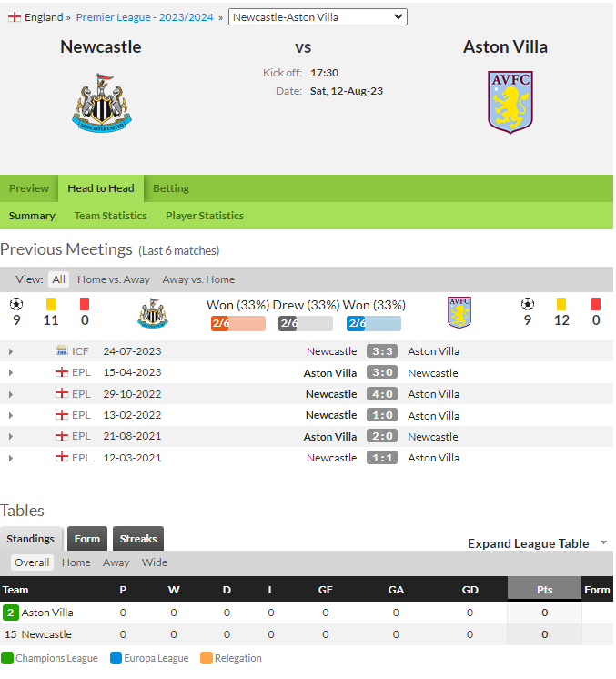This screenshot has width=616, height=679.
Task: Click the large Newcastle United crest
Action: pos(102,103)
